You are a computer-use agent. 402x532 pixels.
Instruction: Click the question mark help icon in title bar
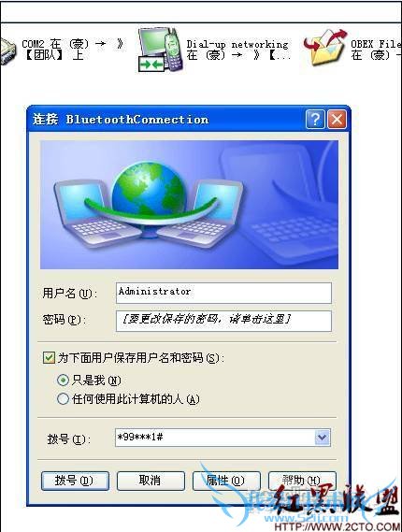point(315,119)
